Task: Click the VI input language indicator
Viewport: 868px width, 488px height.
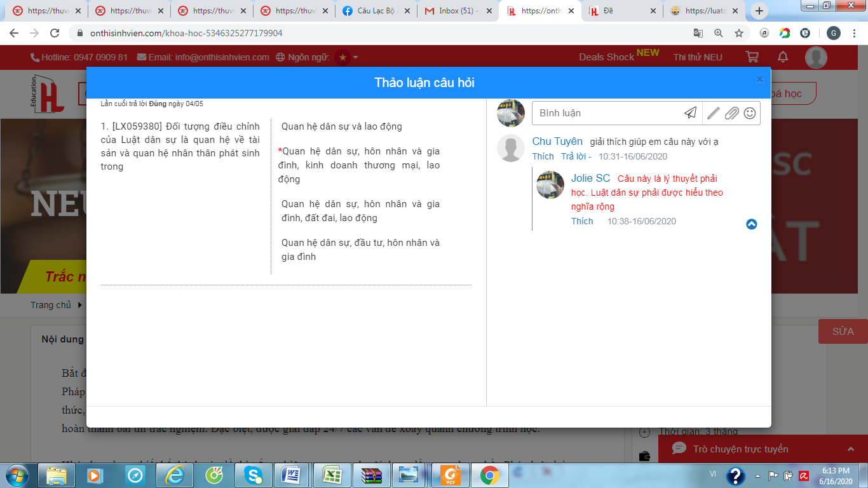Action: click(x=712, y=475)
